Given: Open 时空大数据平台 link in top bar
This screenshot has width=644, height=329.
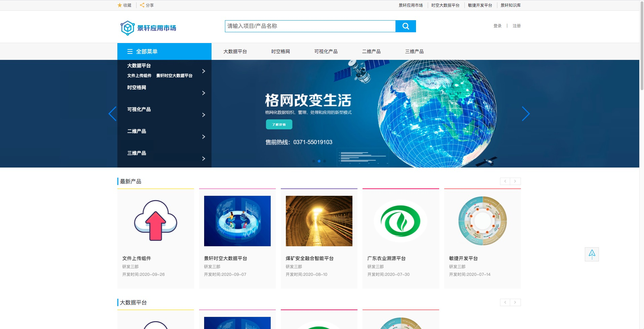Looking at the screenshot, I should tap(445, 5).
